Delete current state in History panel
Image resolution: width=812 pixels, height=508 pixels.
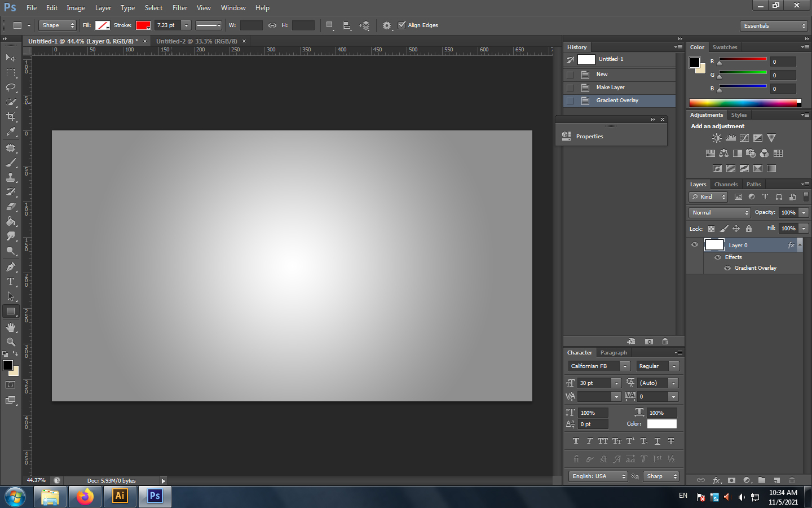pos(665,341)
